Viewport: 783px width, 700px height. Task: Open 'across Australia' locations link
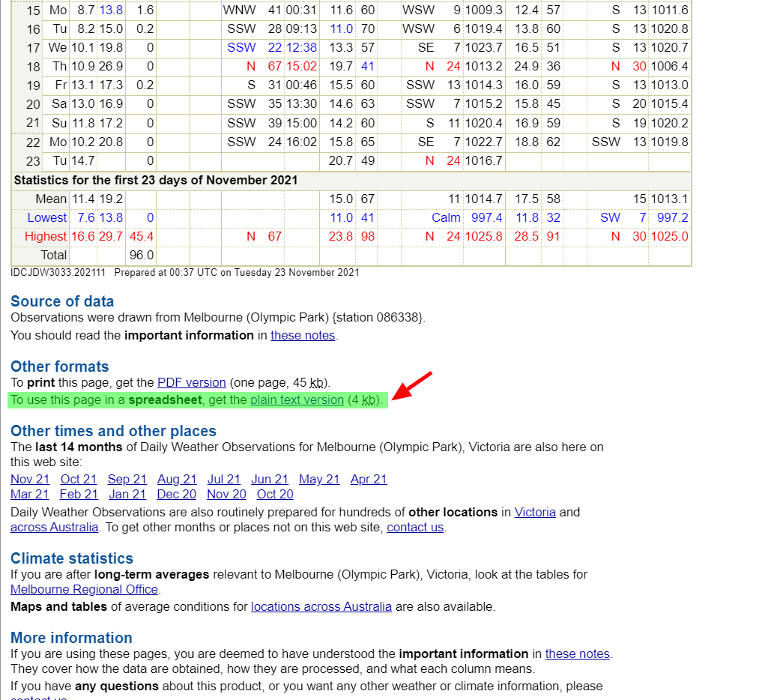click(54, 528)
